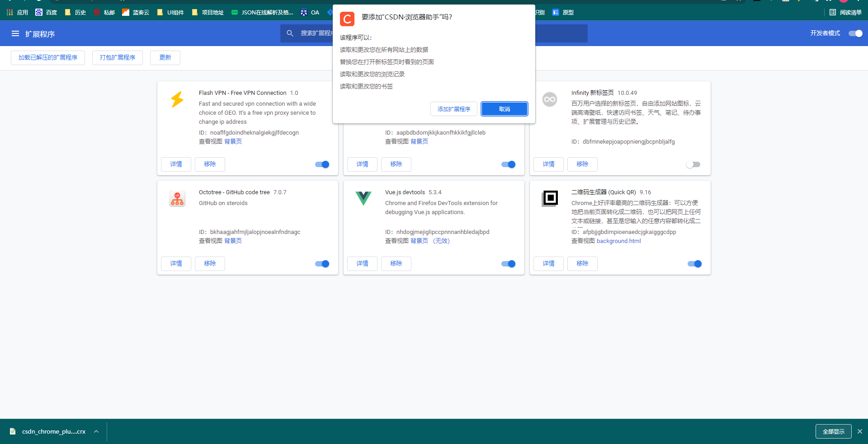Click 加载已解压的扩展程序 button
The height and width of the screenshot is (444, 868).
click(x=48, y=58)
